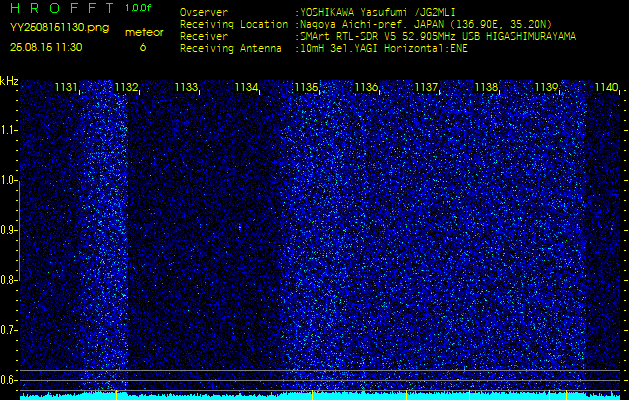Click the 0.6 frequency axis label

[8, 380]
